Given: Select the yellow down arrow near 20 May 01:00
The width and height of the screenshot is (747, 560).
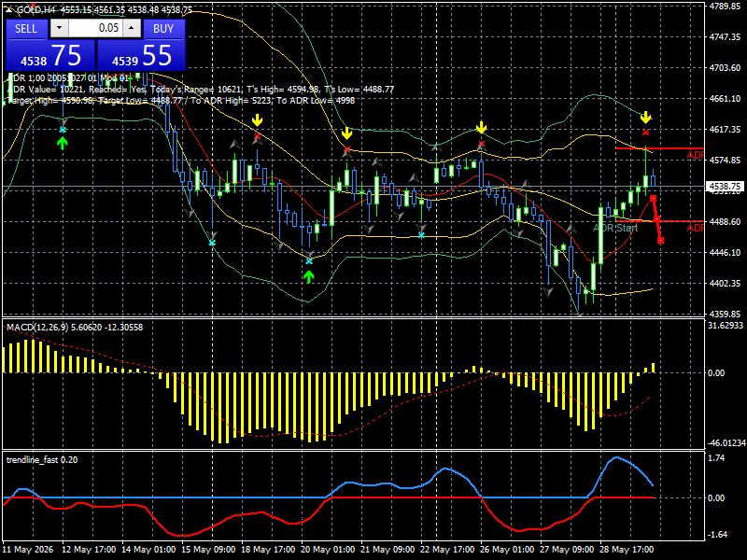Looking at the screenshot, I should coord(346,133).
